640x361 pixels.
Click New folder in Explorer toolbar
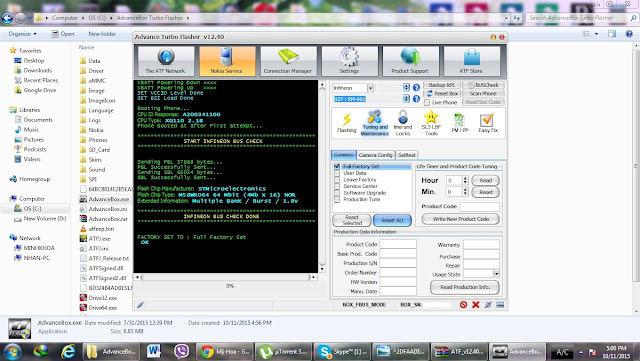point(102,34)
